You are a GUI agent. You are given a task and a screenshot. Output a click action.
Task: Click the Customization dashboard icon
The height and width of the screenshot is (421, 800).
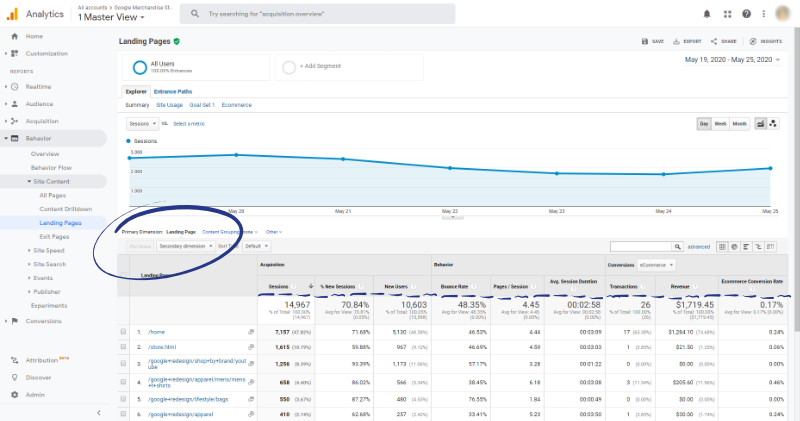coord(14,53)
